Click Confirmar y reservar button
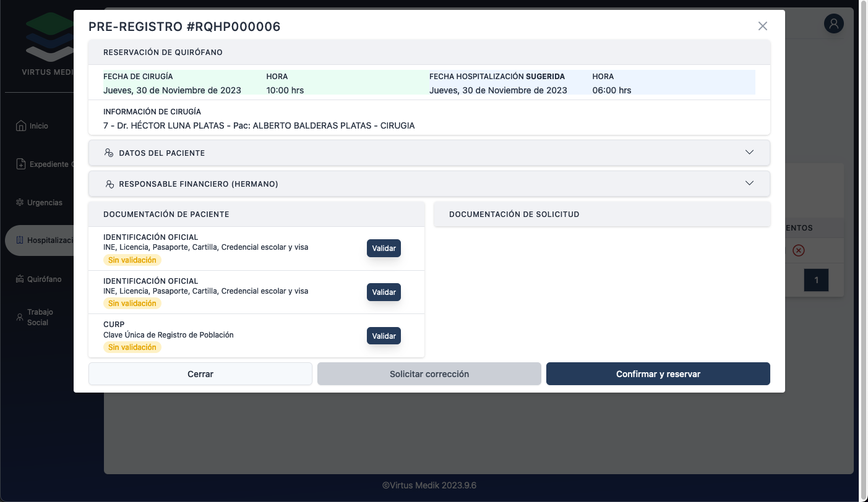This screenshot has width=868, height=502. [658, 374]
